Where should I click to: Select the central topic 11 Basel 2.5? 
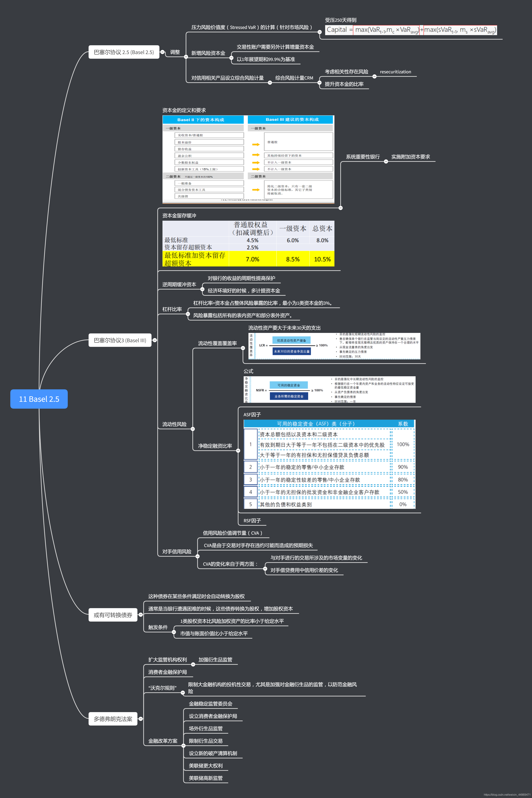click(x=39, y=399)
